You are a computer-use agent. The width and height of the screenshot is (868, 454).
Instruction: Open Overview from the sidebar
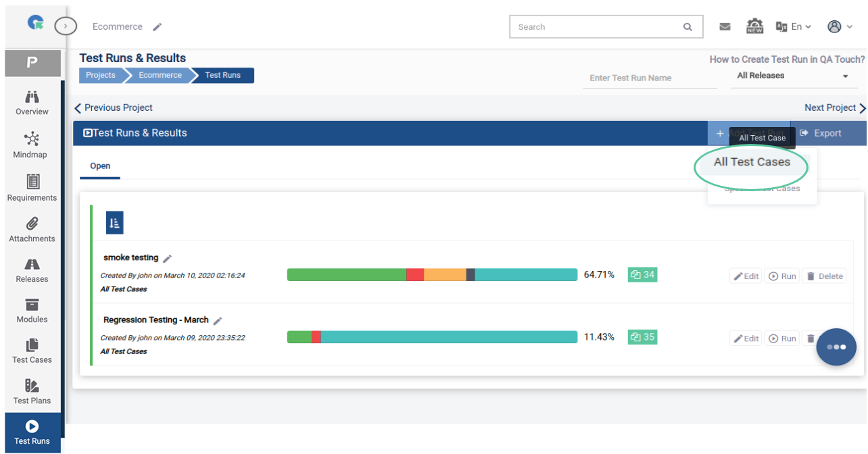coord(32,103)
